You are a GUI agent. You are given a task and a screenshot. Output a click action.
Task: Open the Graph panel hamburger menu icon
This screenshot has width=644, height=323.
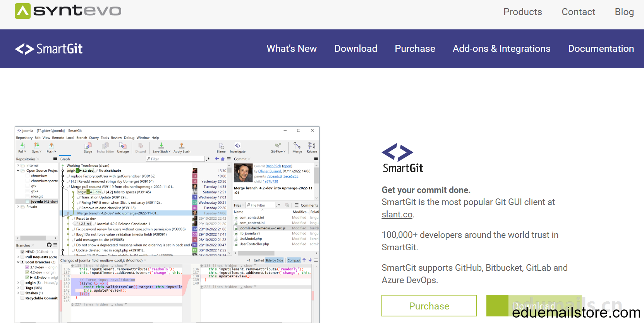click(x=229, y=159)
